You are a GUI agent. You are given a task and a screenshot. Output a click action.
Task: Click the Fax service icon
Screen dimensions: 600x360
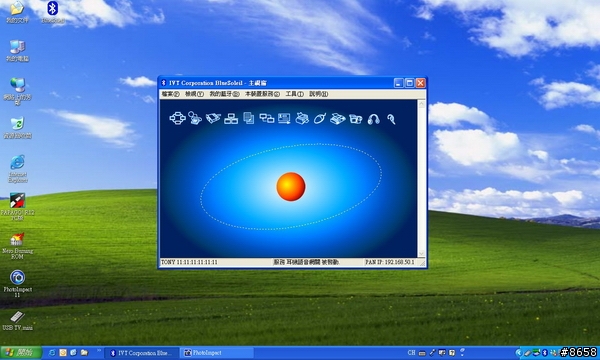point(338,119)
